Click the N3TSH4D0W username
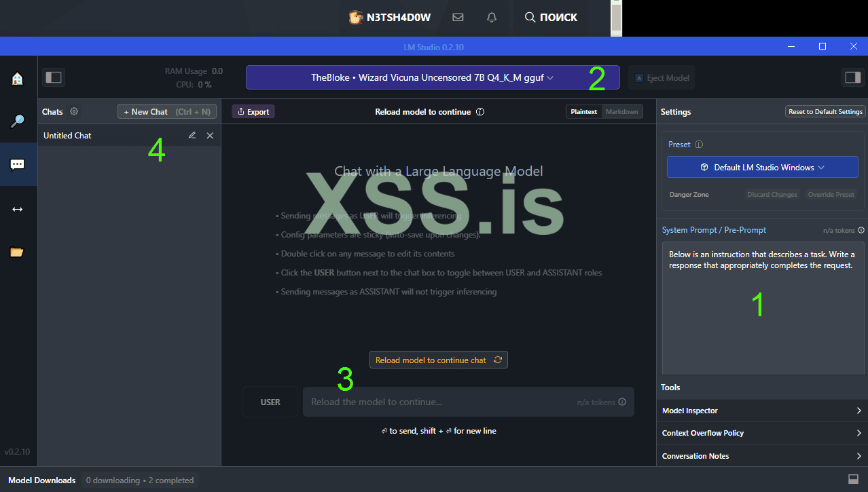Screen dimensions: 868x492 [399, 18]
